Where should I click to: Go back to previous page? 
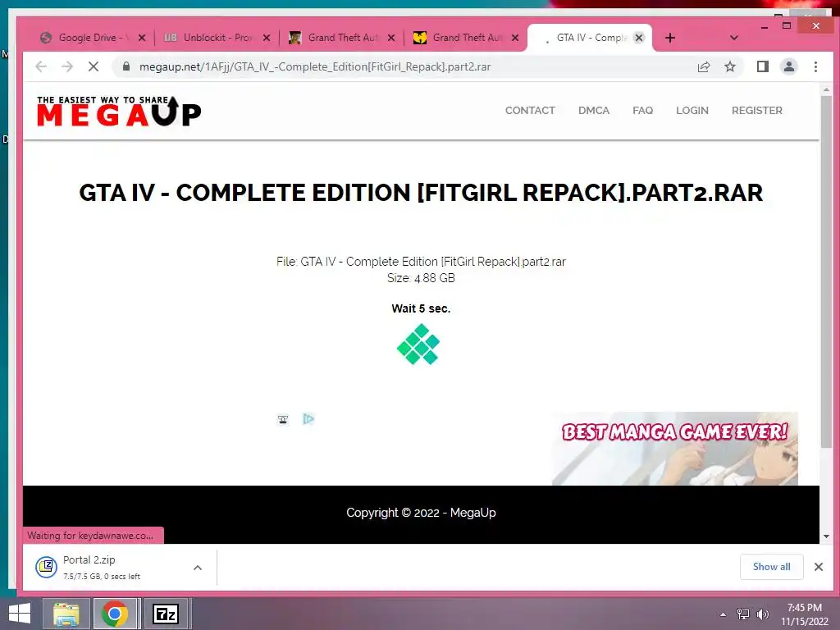pos(41,66)
